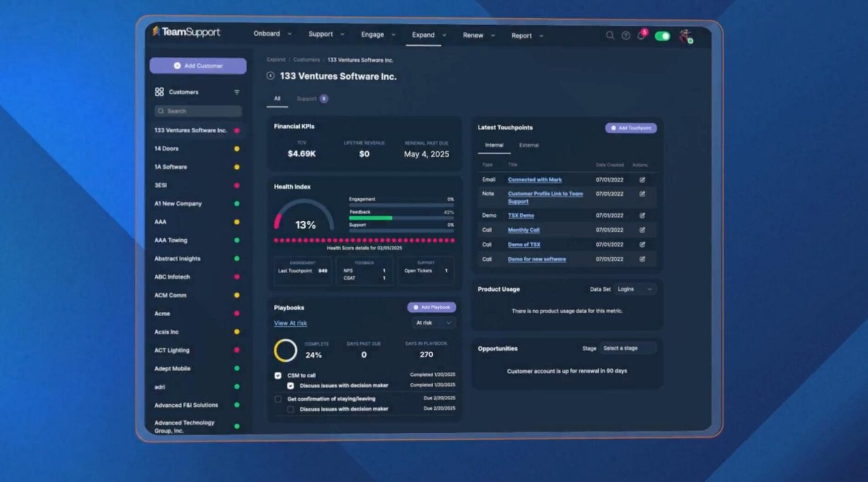Click the back arrow beside 133 Ventures Software Inc.
868x482 pixels.
(270, 76)
